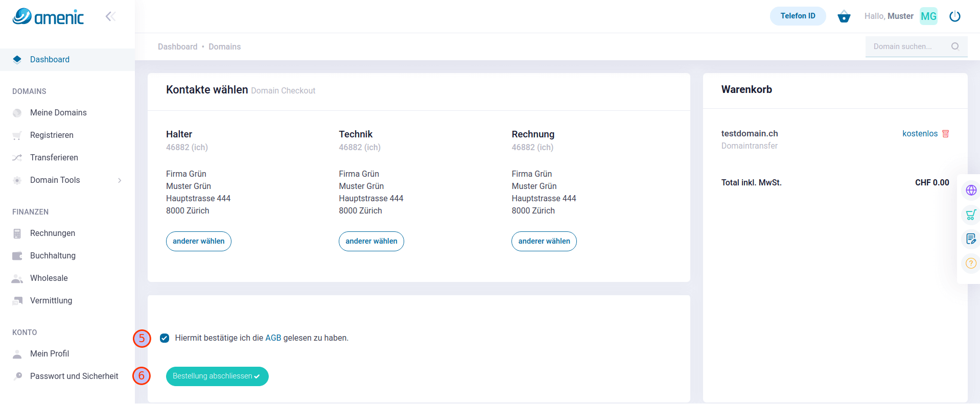Open the AGB terms link
The image size is (980, 404).
click(x=273, y=338)
